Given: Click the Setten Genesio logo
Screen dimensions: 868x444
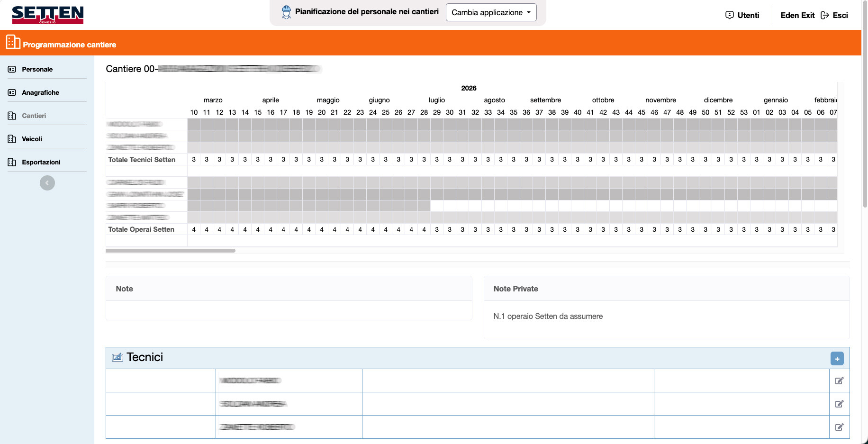Looking at the screenshot, I should pos(47,15).
